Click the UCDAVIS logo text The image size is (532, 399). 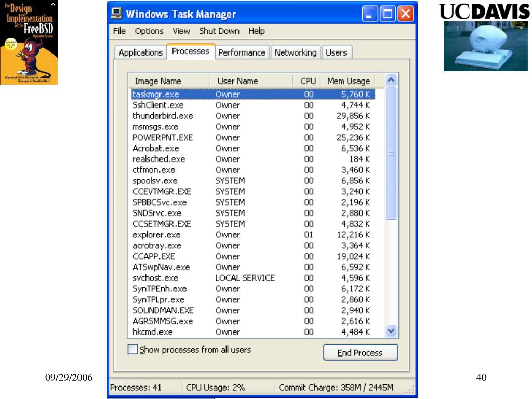coord(484,11)
